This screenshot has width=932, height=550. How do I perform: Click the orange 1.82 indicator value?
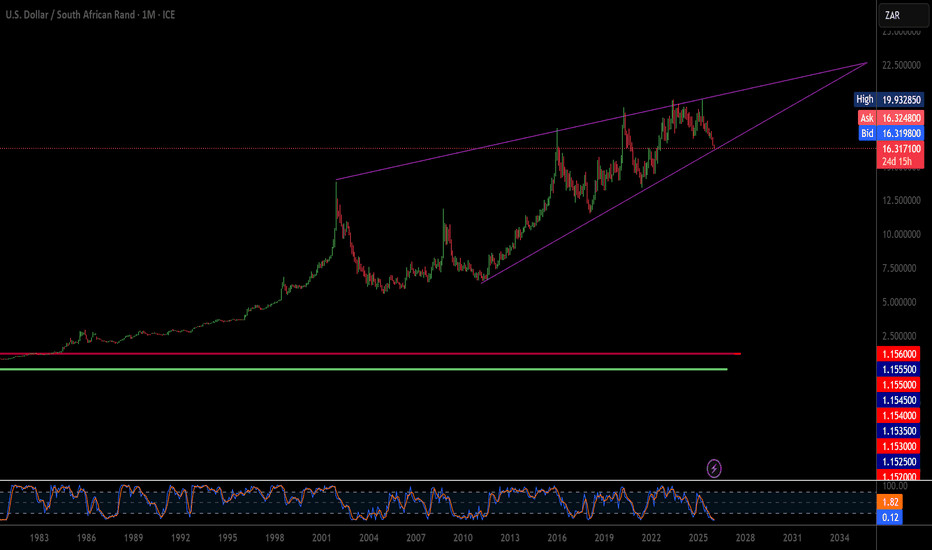(892, 500)
